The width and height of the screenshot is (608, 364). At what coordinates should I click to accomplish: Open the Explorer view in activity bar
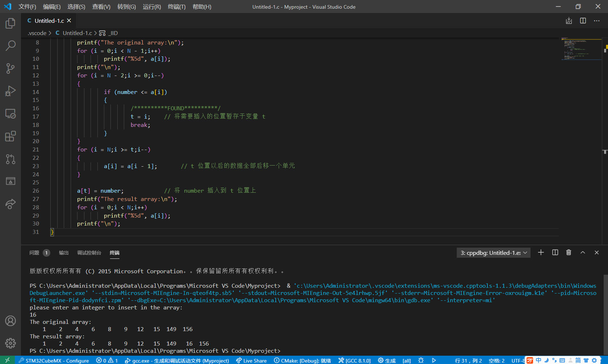point(10,23)
